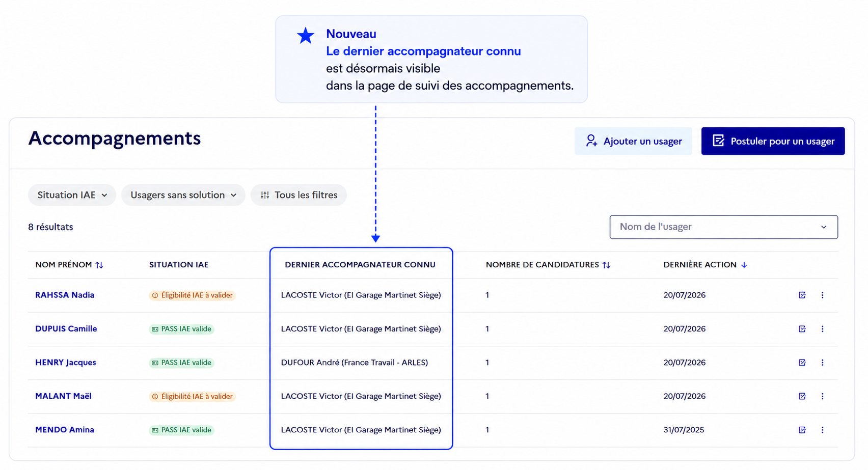Select the Dernier accompagnateur connu column header
868x470 pixels.
point(360,265)
